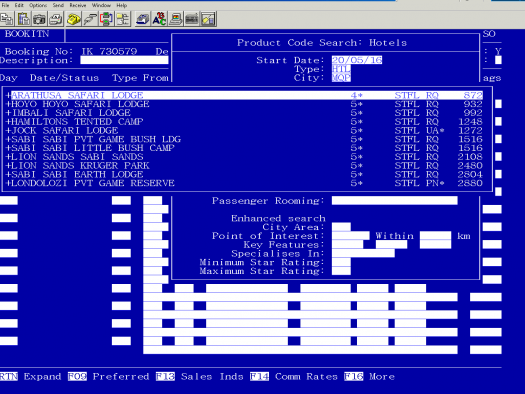Expand plus beside SABI SABI PVT GAME BUSH LDG
This screenshot has height=394, width=525.
click(x=8, y=139)
